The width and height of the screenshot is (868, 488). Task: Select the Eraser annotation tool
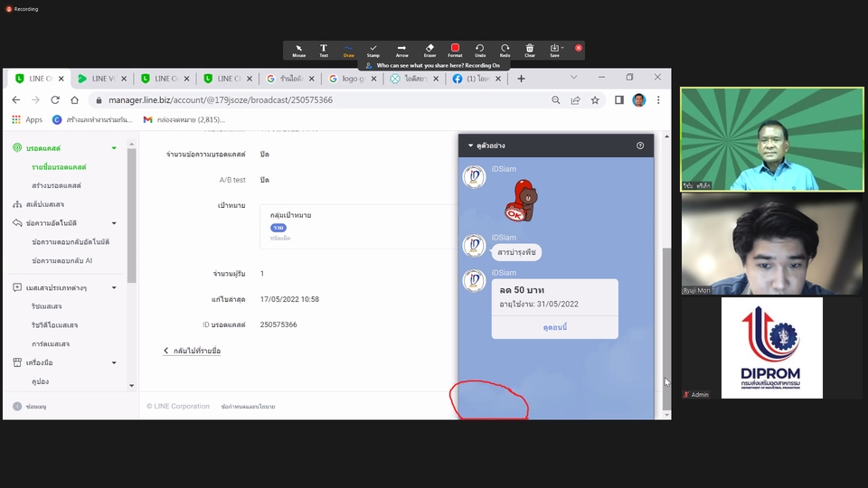(x=429, y=51)
